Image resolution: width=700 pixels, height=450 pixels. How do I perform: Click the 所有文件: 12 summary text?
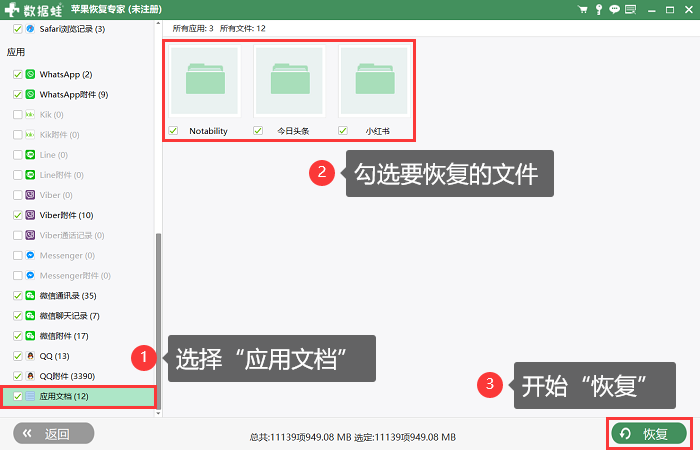(242, 28)
